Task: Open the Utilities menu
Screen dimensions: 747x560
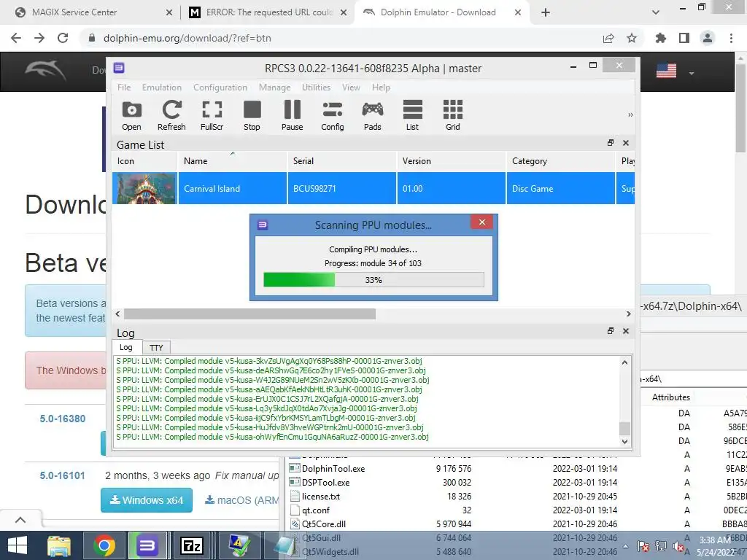Action: 316,87
